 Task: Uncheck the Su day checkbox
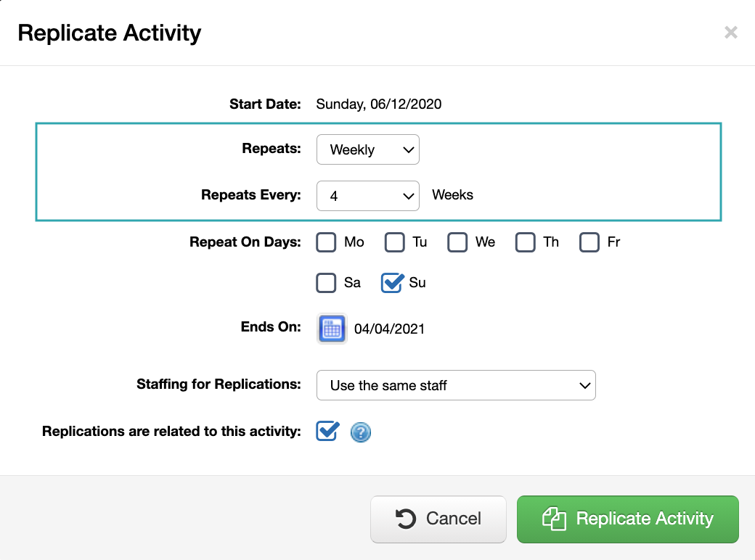coord(392,283)
